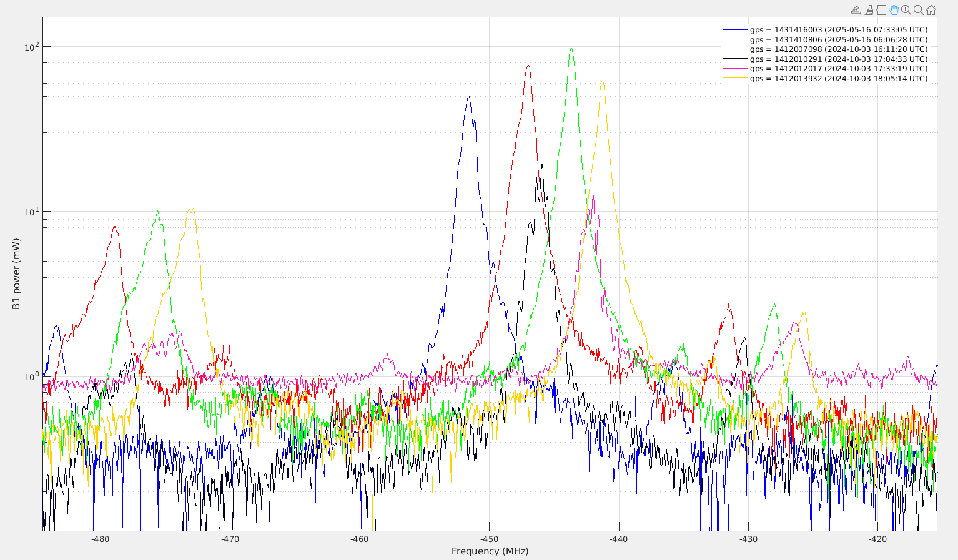Click the -440 x-axis tick label
Screen dimensions: 958x560
tap(619, 539)
